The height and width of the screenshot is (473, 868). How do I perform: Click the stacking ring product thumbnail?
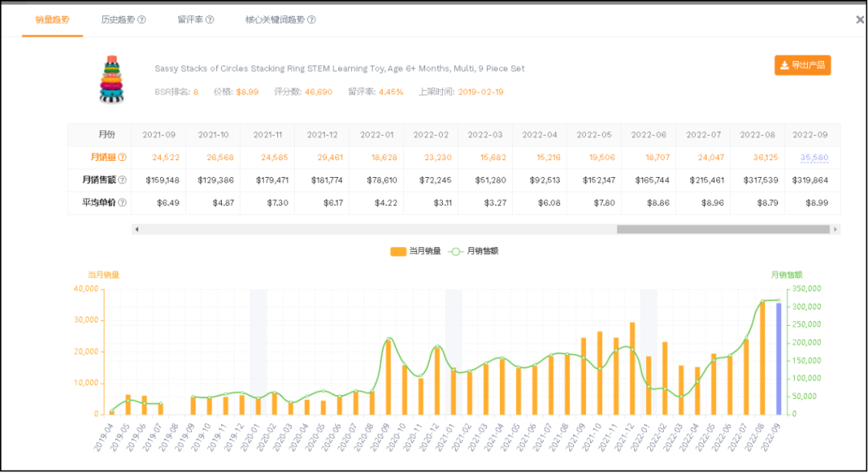112,79
